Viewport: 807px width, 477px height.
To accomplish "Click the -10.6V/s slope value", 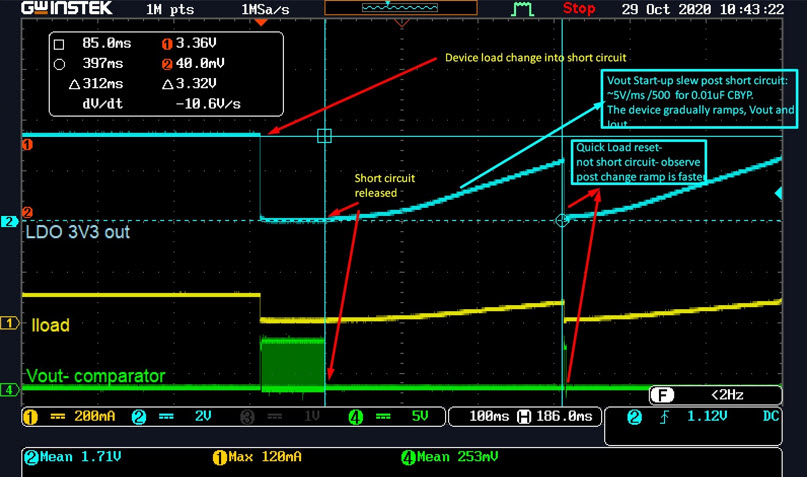I will click(x=208, y=104).
